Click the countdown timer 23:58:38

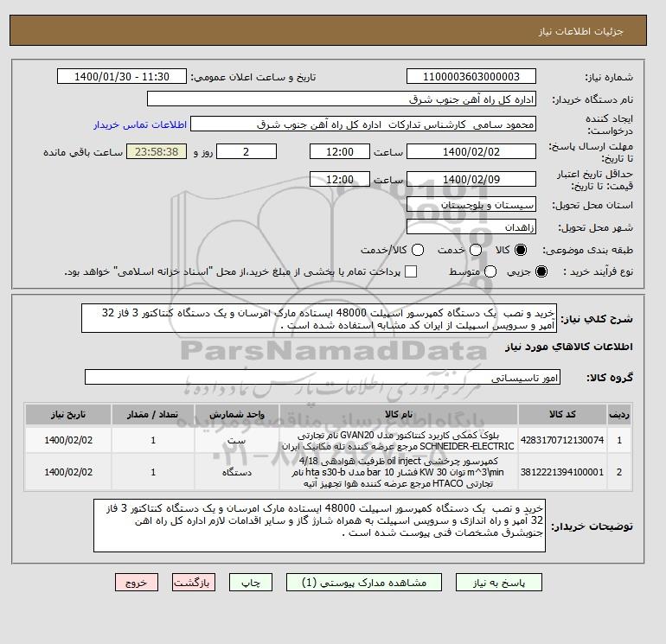pos(157,151)
